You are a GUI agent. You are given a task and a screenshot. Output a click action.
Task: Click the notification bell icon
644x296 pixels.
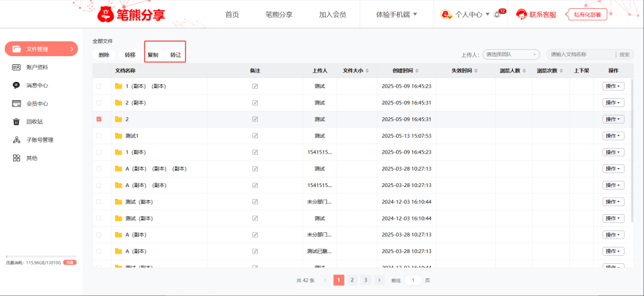[x=497, y=14]
